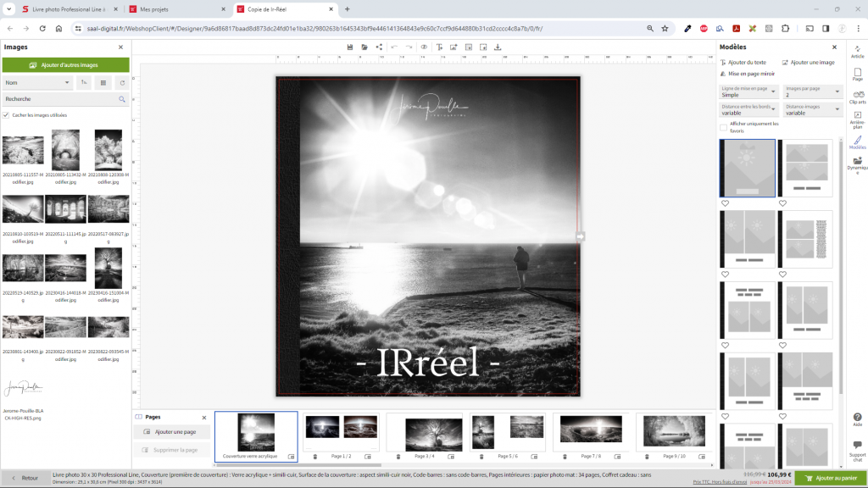Open the Dynamique sidebar tab
The image size is (868, 488).
click(858, 164)
